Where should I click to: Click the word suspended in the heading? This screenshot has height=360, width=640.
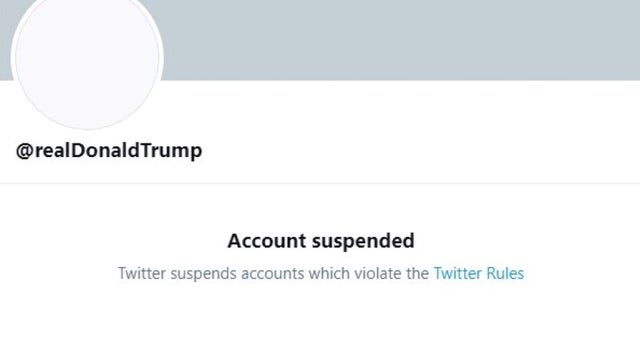pyautogui.click(x=363, y=241)
